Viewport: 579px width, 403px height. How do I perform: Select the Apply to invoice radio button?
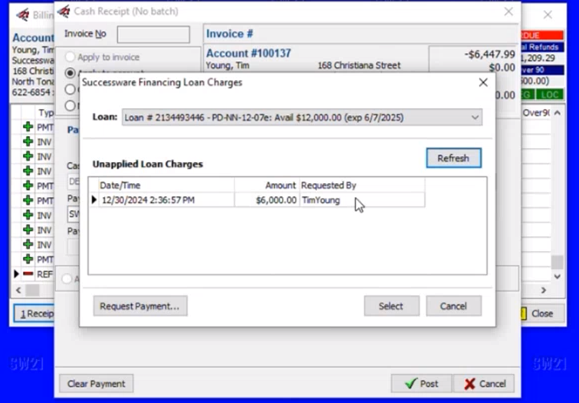(x=70, y=57)
